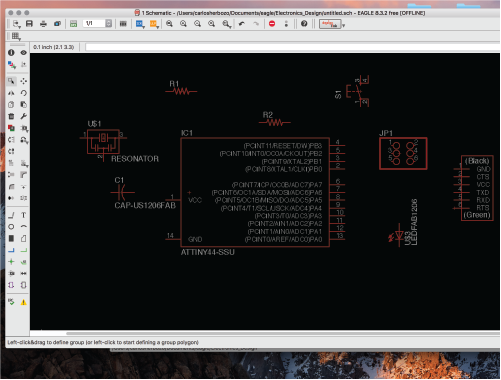Screen dimensions: 501x380
Task: Click the IC1 ATTINY44-SSU component symbol
Action: point(255,192)
